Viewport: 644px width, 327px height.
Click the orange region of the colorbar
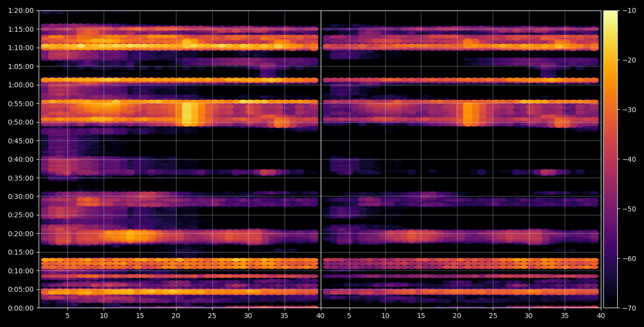tap(610, 84)
